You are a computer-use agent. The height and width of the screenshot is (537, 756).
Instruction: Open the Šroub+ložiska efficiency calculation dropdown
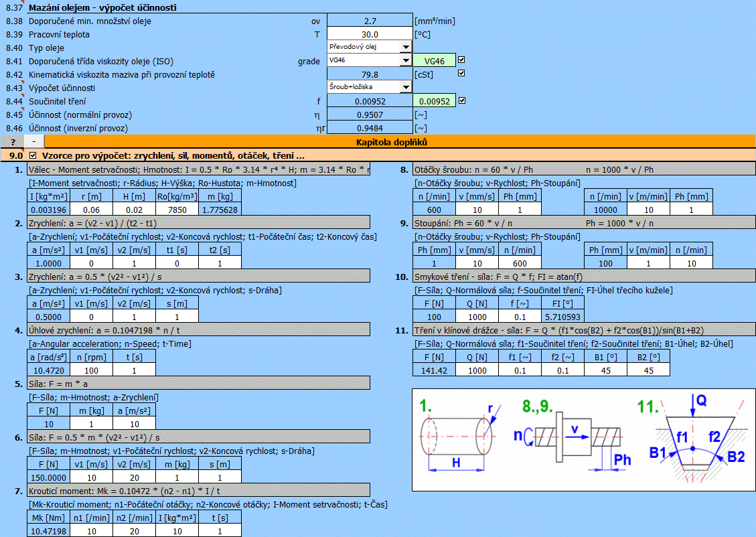[x=405, y=88]
